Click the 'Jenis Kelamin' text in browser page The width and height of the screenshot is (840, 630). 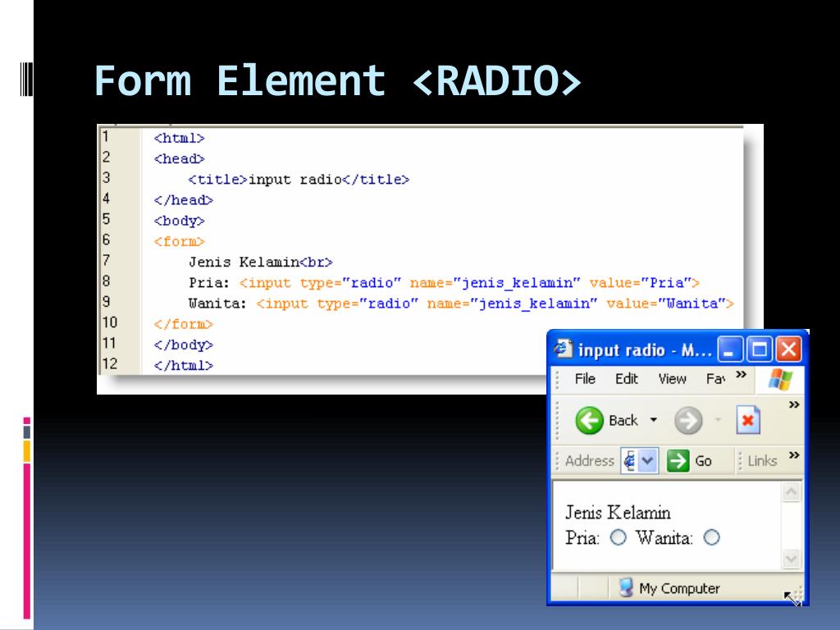pos(618,513)
